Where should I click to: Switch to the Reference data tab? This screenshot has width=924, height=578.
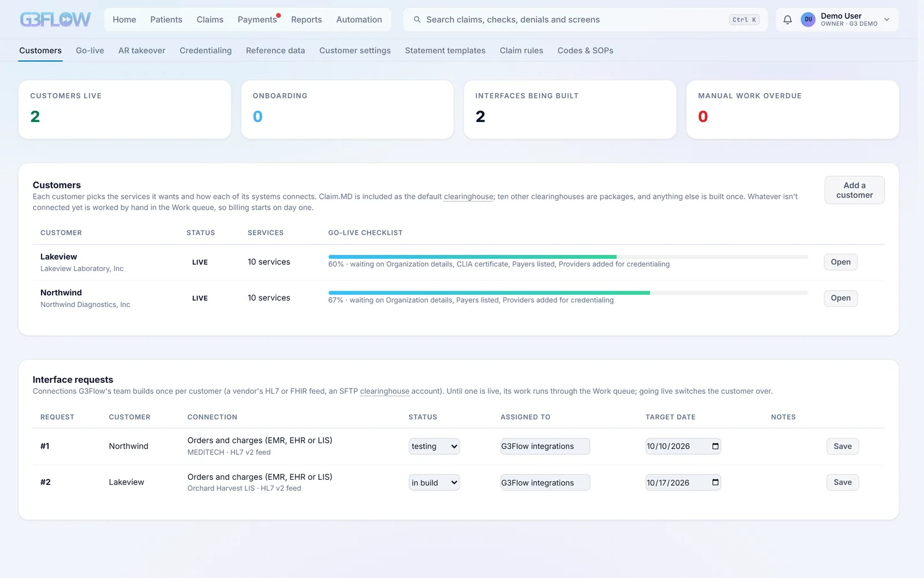click(275, 51)
